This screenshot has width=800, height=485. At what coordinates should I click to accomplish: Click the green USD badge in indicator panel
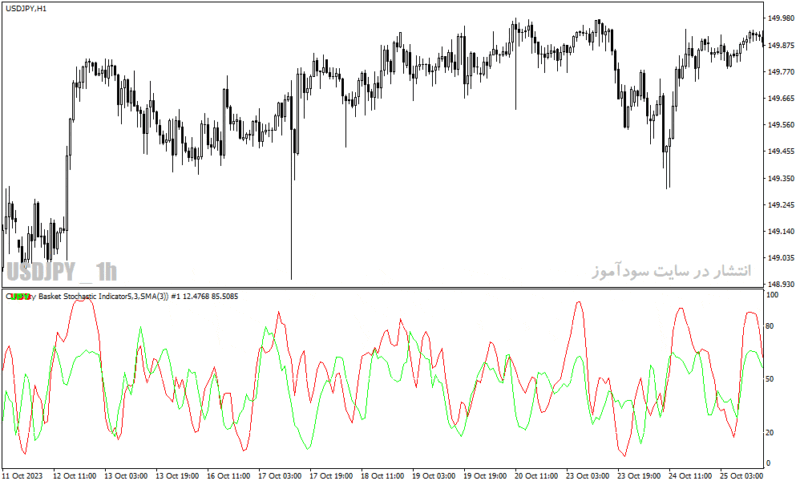[20, 296]
